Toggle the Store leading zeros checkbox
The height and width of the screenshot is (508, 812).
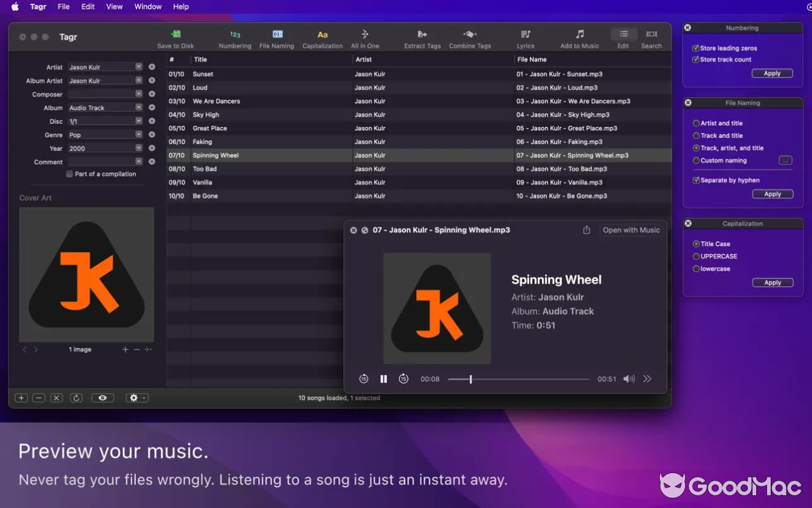[696, 48]
